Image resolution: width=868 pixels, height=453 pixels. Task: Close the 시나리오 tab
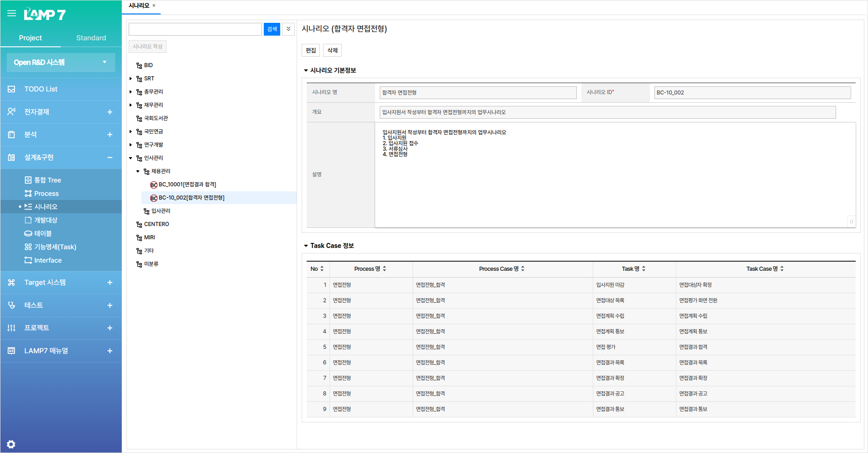pos(154,5)
